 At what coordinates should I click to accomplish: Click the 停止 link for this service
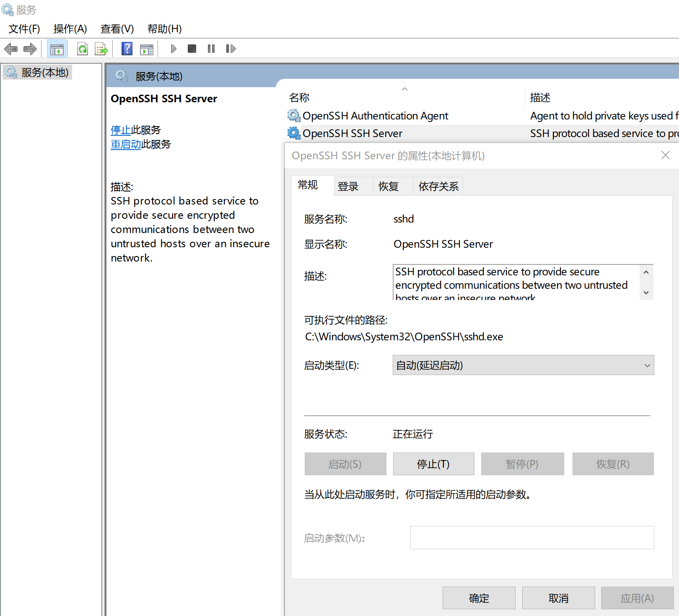coord(121,130)
